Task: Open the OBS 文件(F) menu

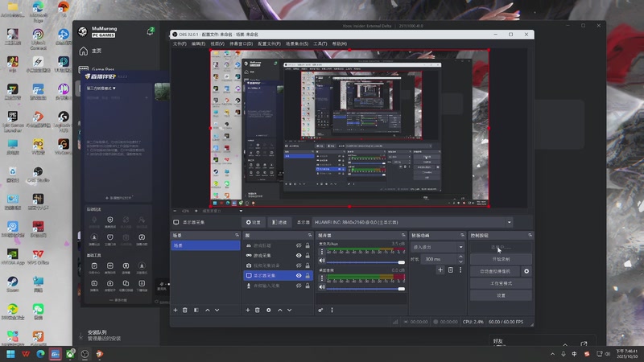Action: tap(180, 43)
